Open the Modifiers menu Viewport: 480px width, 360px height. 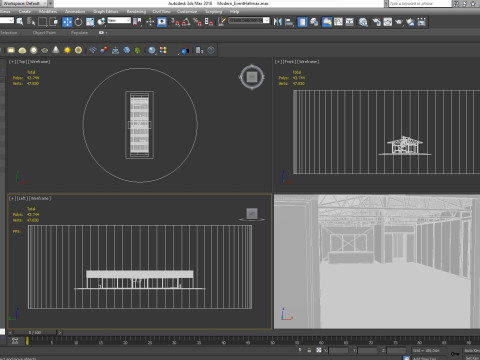[x=48, y=11]
